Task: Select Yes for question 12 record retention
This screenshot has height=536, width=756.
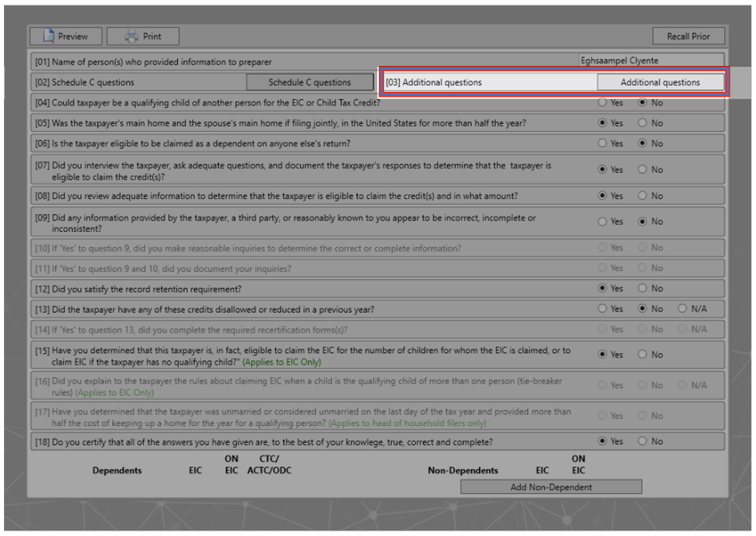Action: [x=602, y=288]
